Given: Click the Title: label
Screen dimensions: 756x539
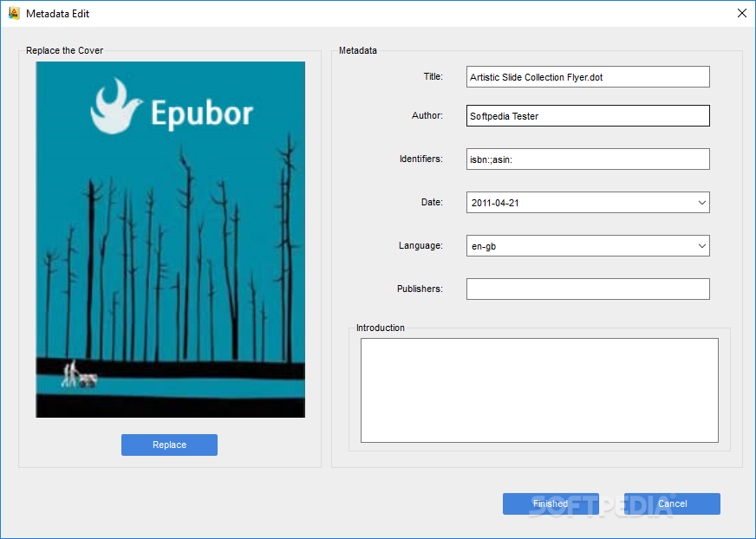Looking at the screenshot, I should (x=433, y=76).
